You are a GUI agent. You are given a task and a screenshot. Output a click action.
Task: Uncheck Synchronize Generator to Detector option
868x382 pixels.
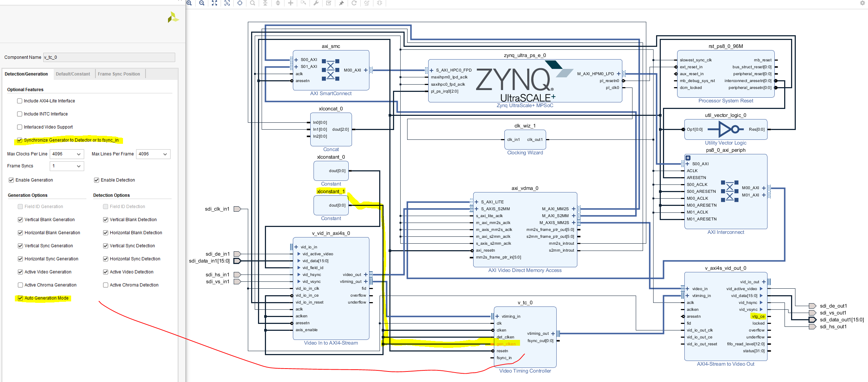coord(20,140)
